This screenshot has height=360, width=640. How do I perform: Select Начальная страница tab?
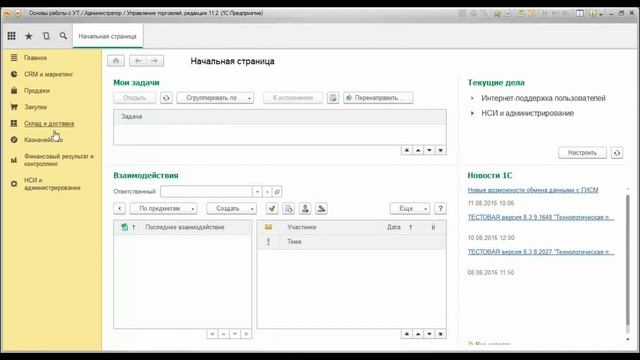[x=107, y=36]
